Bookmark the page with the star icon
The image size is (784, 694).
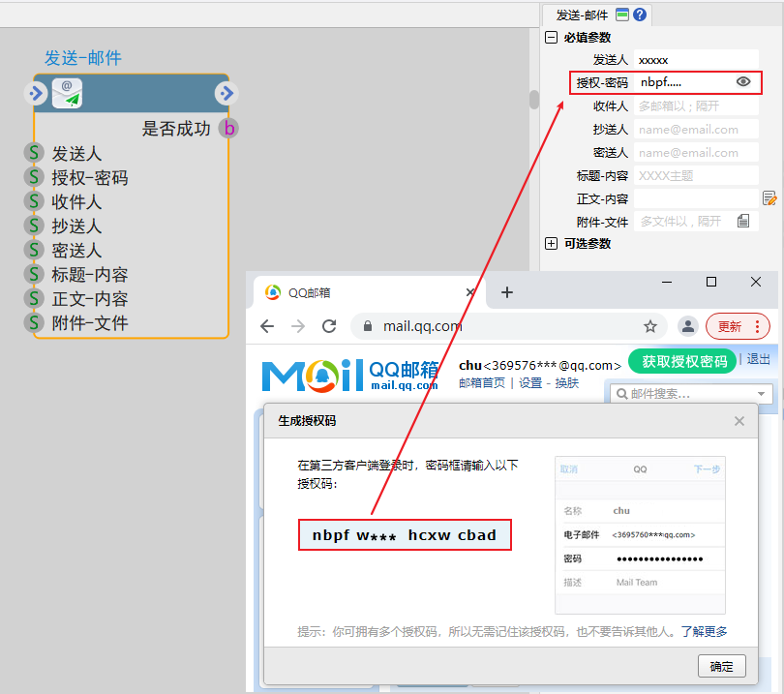650,326
